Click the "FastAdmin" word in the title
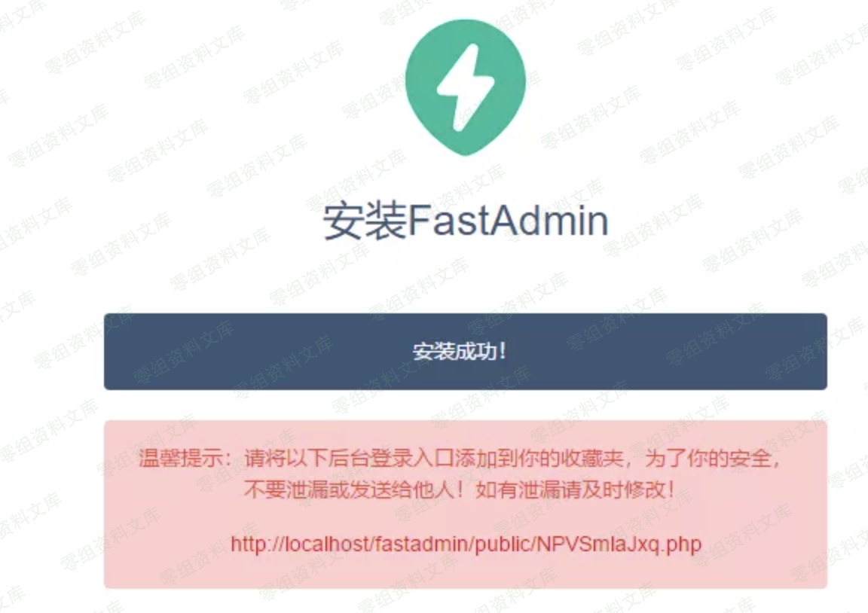 [x=508, y=220]
